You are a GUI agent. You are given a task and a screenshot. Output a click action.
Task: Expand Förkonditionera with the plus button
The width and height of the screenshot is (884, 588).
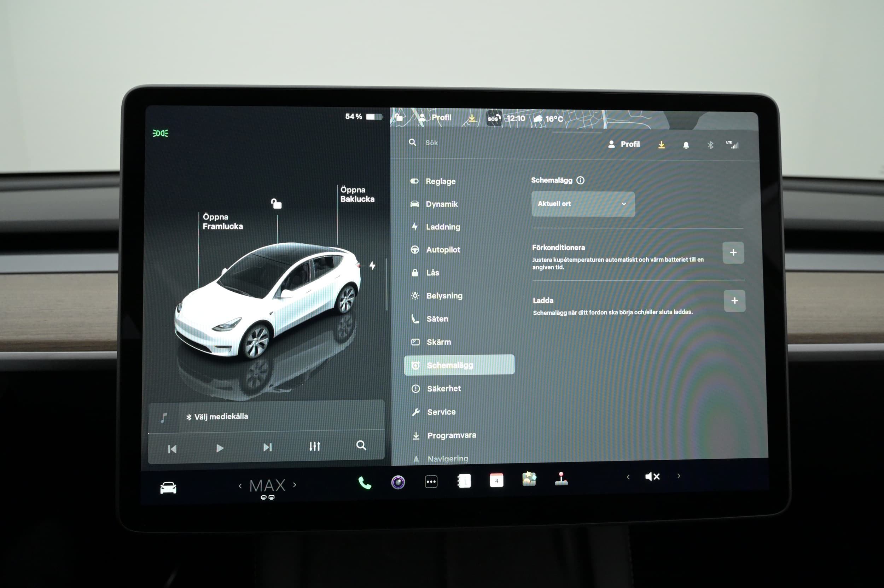733,253
